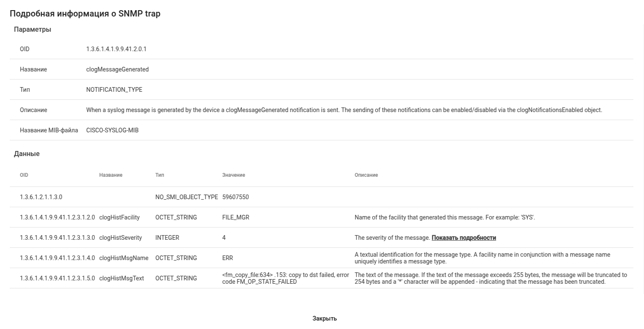Select the trap OID value 1.3.6.1.4.1.9.9.41.2.0.1
The width and height of the screenshot is (644, 329).
coord(116,49)
